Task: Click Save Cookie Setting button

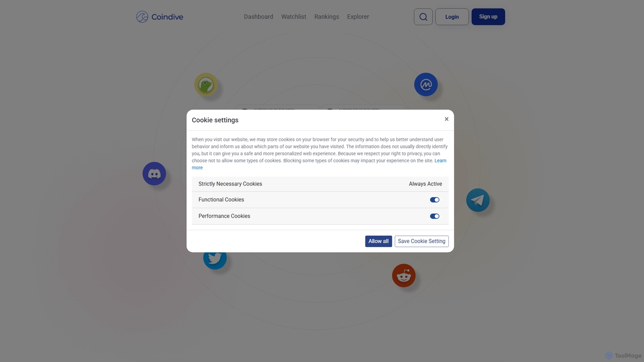Action: click(422, 241)
